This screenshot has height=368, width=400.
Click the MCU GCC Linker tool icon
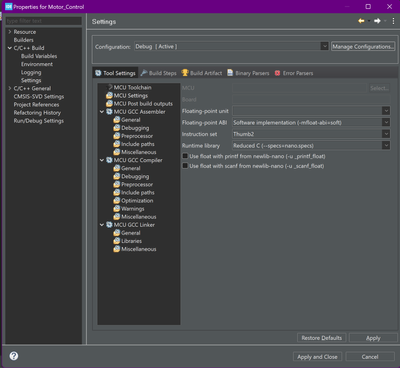[109, 225]
